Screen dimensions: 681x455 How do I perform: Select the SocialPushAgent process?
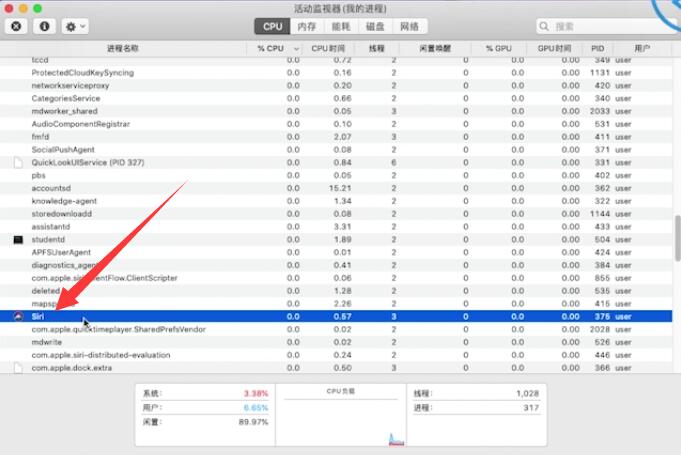tap(63, 150)
